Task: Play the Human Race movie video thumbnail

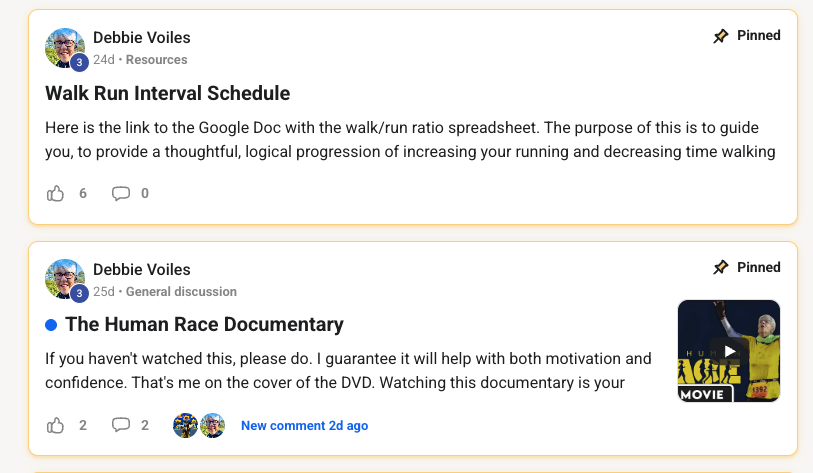Action: click(728, 351)
